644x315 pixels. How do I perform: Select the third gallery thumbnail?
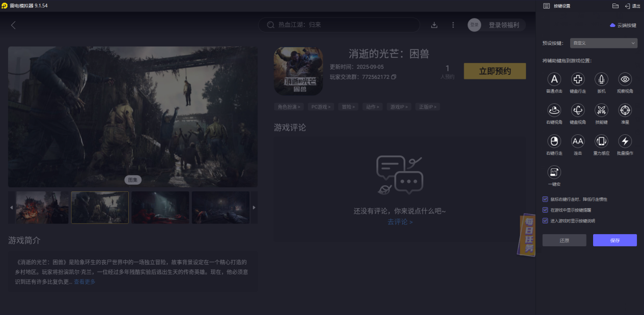pyautogui.click(x=160, y=208)
